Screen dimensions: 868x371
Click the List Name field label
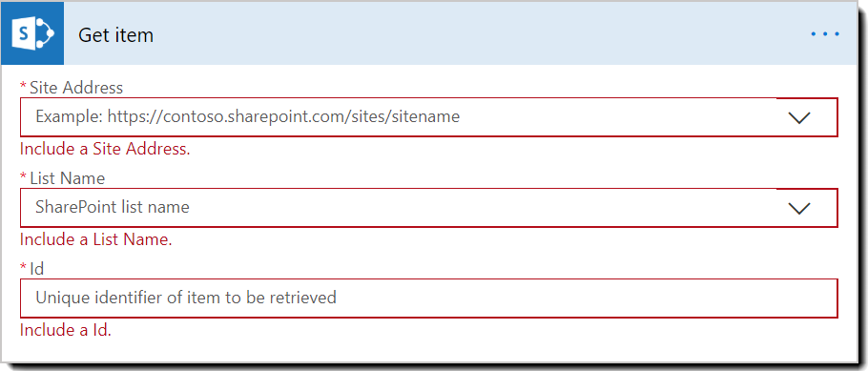67,177
